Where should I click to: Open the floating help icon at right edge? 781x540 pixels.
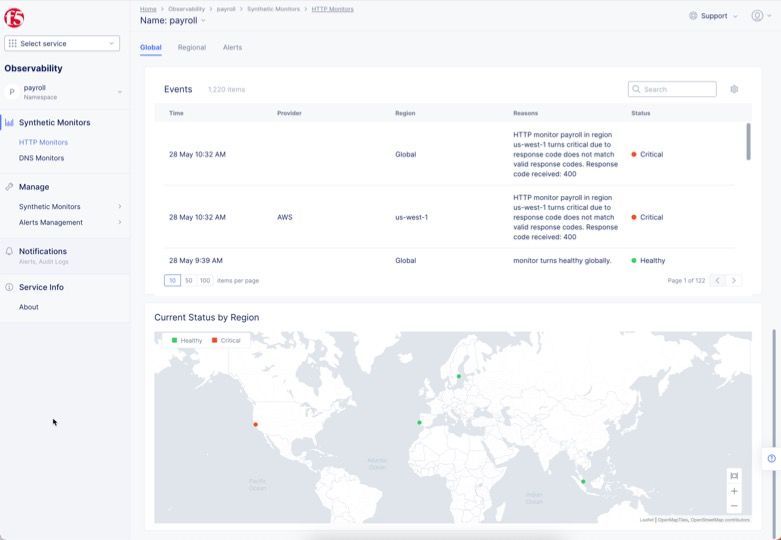coord(771,458)
